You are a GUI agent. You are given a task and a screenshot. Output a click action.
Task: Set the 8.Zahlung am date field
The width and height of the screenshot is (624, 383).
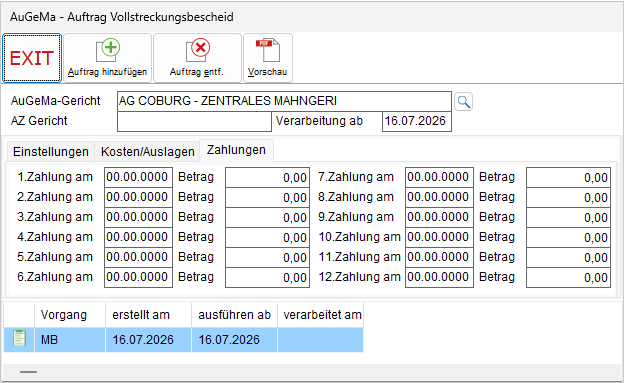pyautogui.click(x=439, y=197)
